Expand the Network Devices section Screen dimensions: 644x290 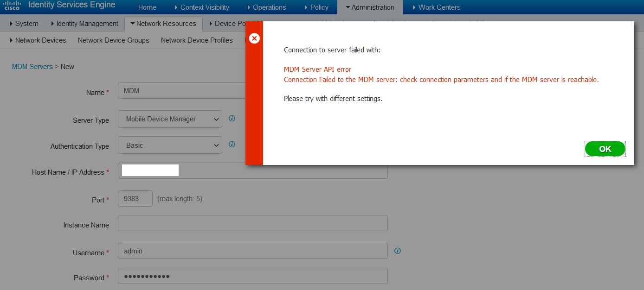(x=38, y=40)
